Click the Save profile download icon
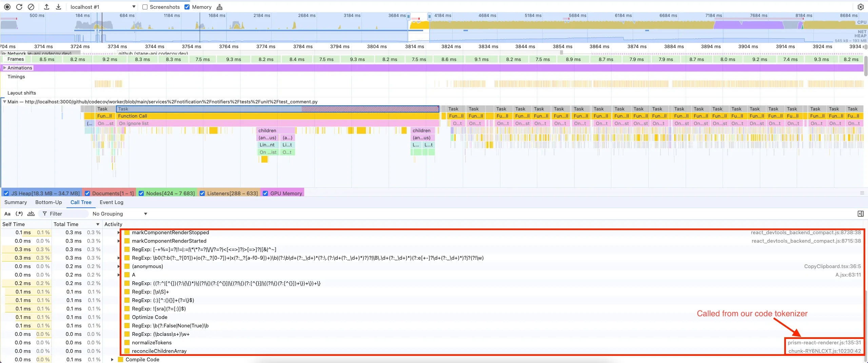This screenshot has width=868, height=363. pos(58,7)
